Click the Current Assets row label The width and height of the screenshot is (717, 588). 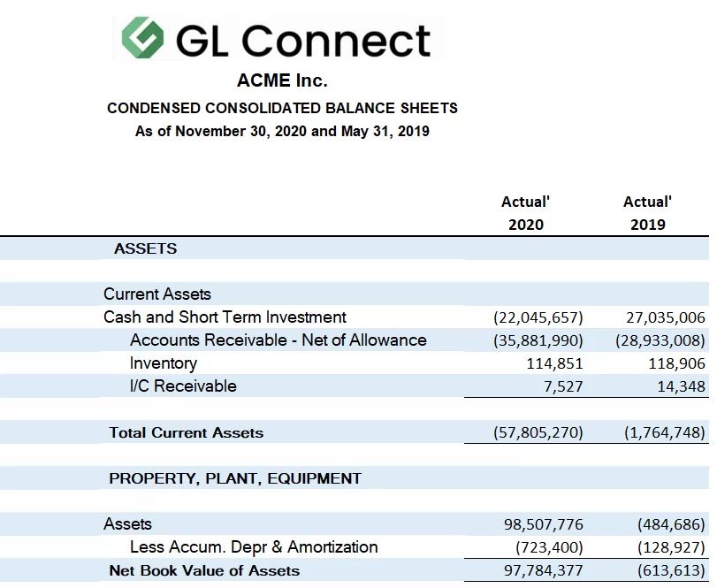coord(157,294)
